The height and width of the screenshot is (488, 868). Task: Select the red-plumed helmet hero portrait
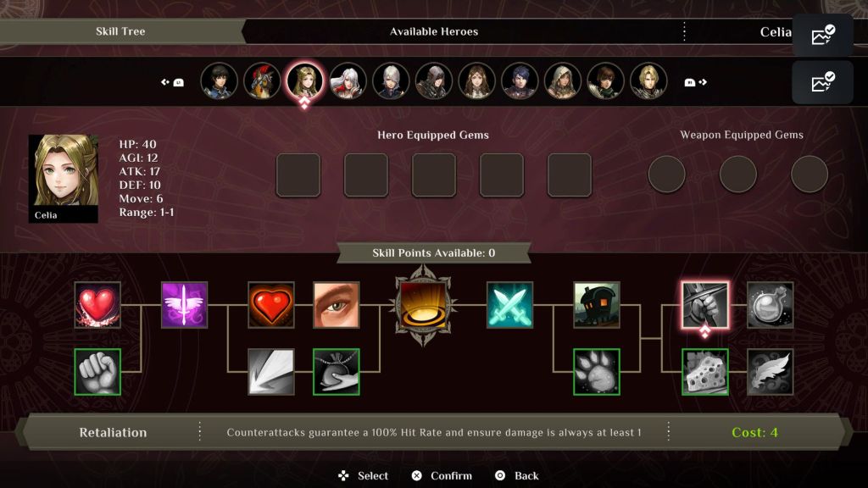pyautogui.click(x=262, y=80)
